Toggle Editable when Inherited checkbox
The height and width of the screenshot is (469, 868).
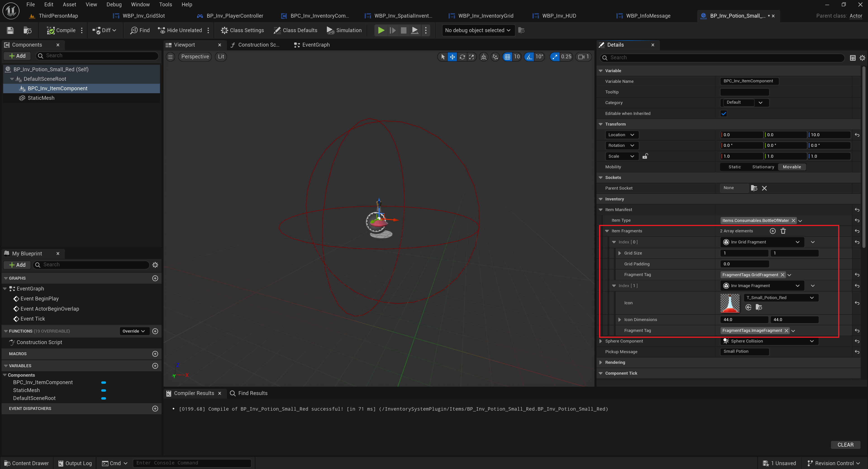(723, 114)
